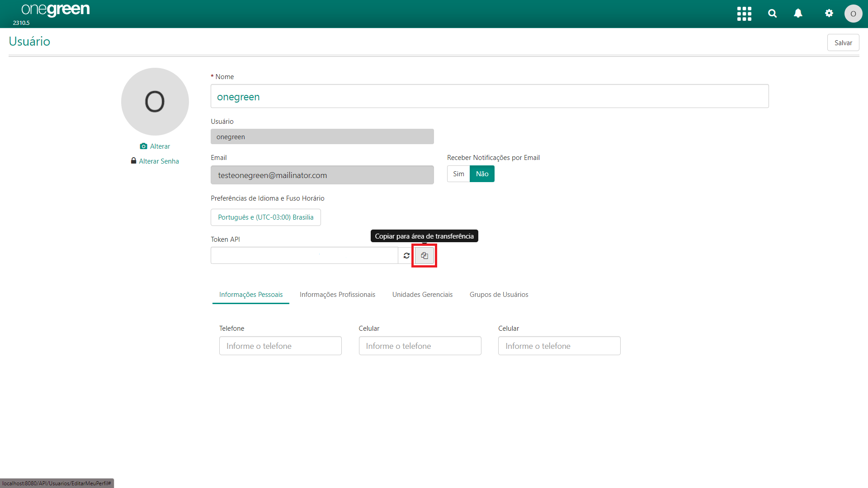Switch to Grupos de Usuários tab

coord(499,295)
